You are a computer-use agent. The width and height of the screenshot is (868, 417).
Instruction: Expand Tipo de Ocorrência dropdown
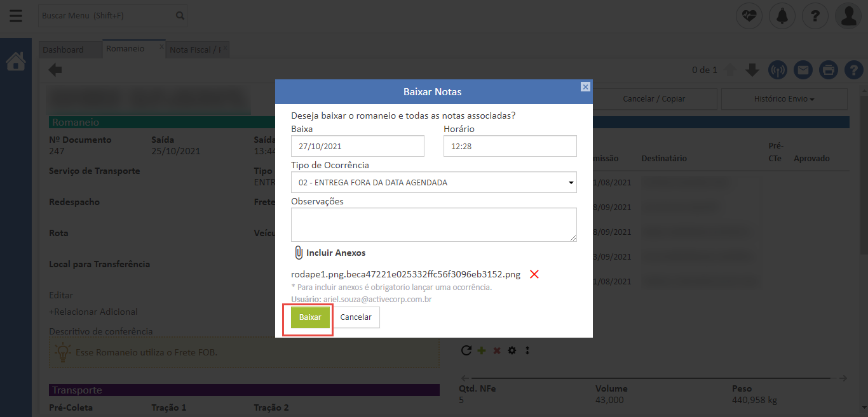(433, 182)
